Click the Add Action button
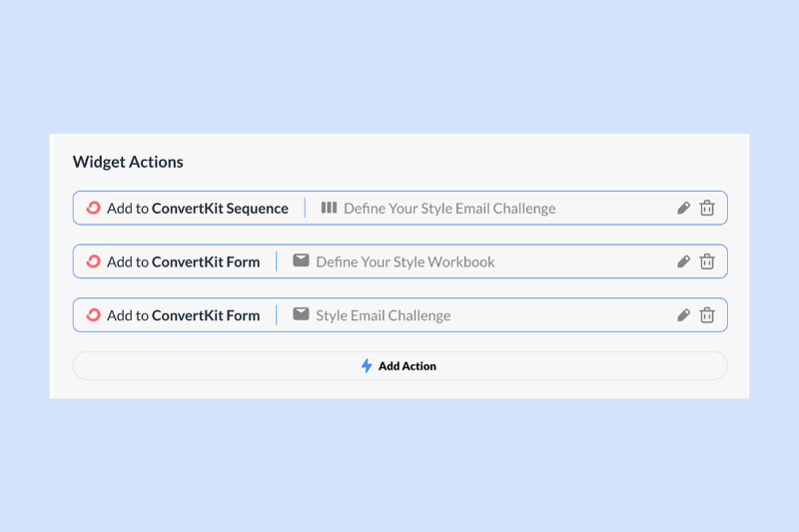799x532 pixels. point(400,365)
